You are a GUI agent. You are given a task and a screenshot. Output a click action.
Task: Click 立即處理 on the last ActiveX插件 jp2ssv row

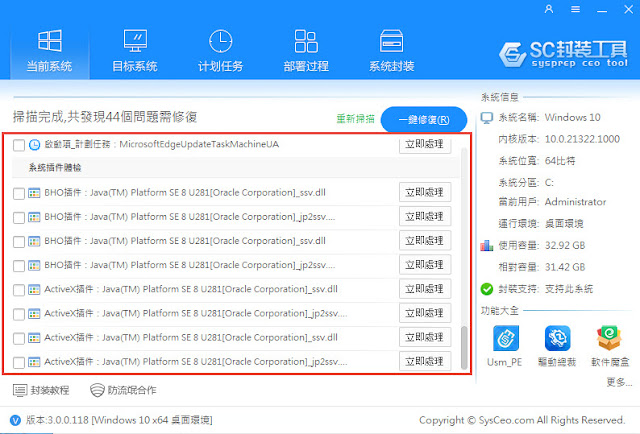(x=425, y=361)
